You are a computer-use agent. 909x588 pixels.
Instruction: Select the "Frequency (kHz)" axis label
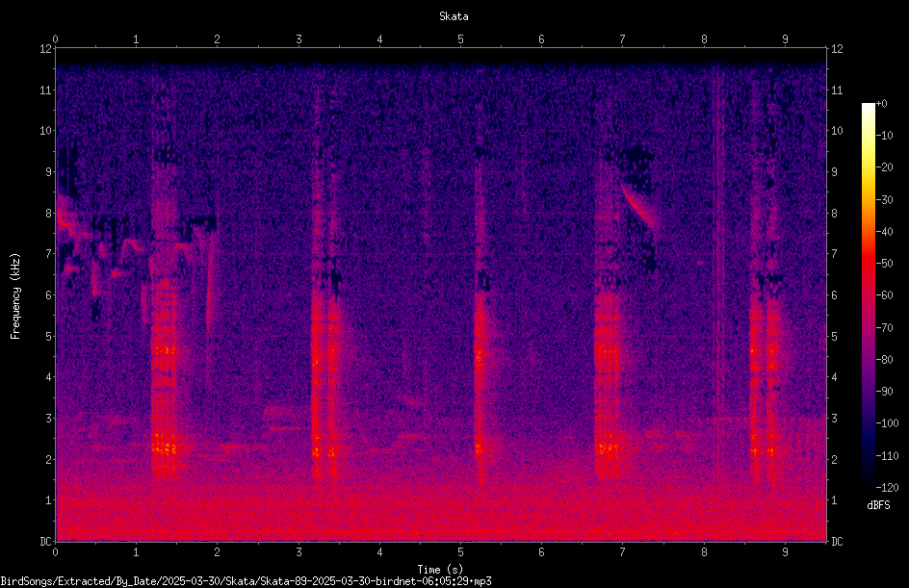(15, 296)
